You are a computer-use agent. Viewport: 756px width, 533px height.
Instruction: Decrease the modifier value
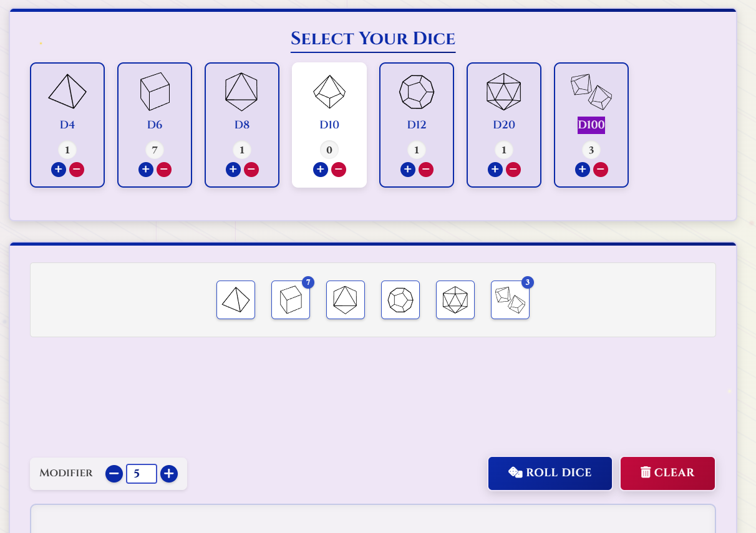[x=114, y=474]
